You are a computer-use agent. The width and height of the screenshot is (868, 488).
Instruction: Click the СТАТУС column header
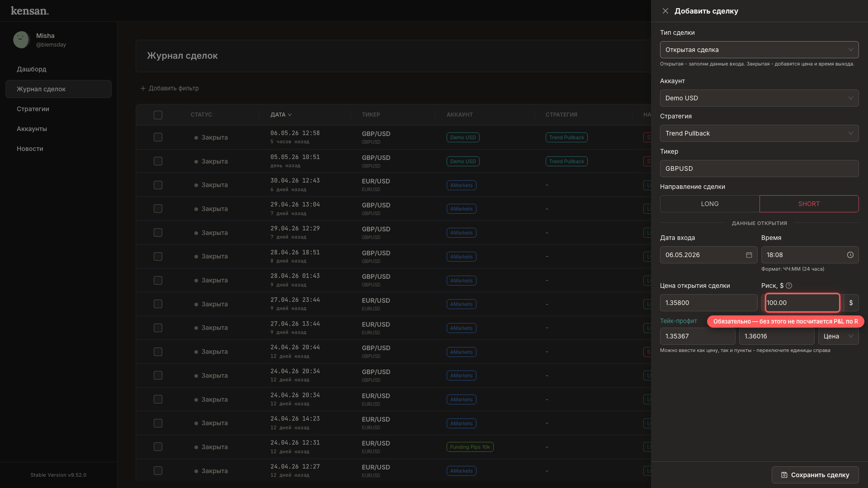coord(201,115)
